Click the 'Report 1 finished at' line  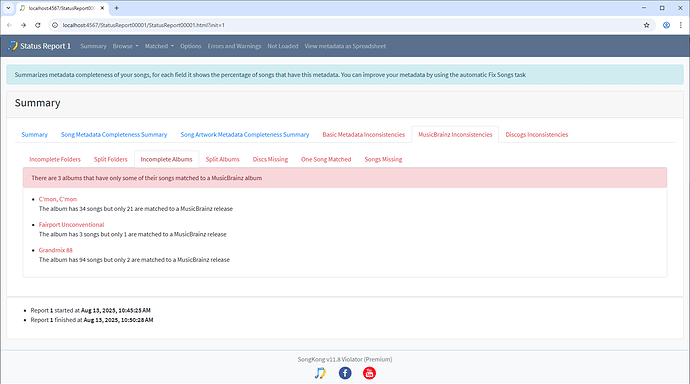[92, 320]
